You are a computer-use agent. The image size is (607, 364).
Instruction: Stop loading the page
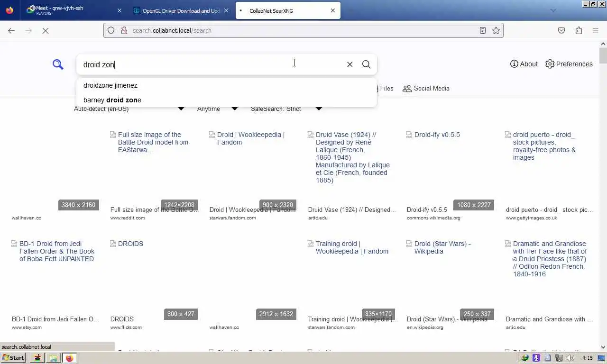coord(46,30)
